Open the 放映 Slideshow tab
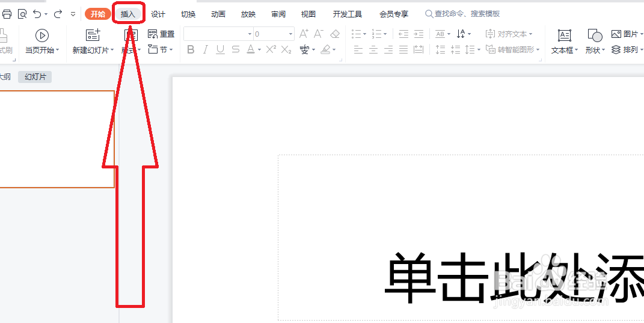This screenshot has height=323, width=644. pyautogui.click(x=248, y=14)
